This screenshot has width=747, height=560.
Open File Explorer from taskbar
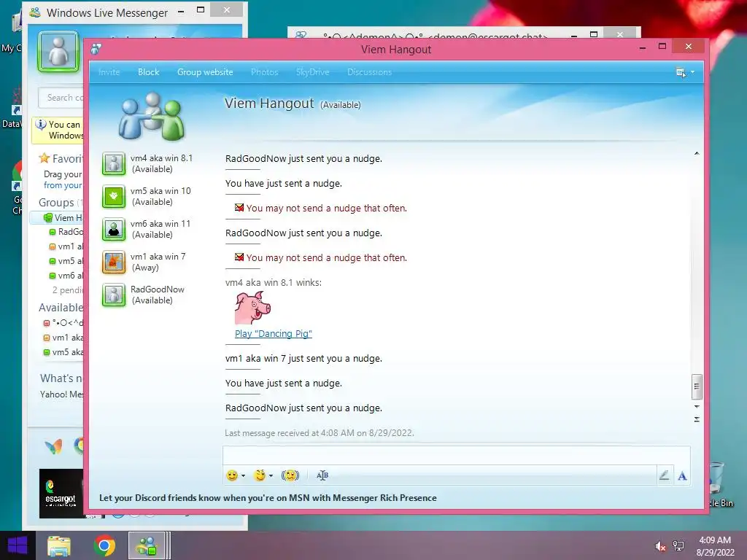coord(59,545)
